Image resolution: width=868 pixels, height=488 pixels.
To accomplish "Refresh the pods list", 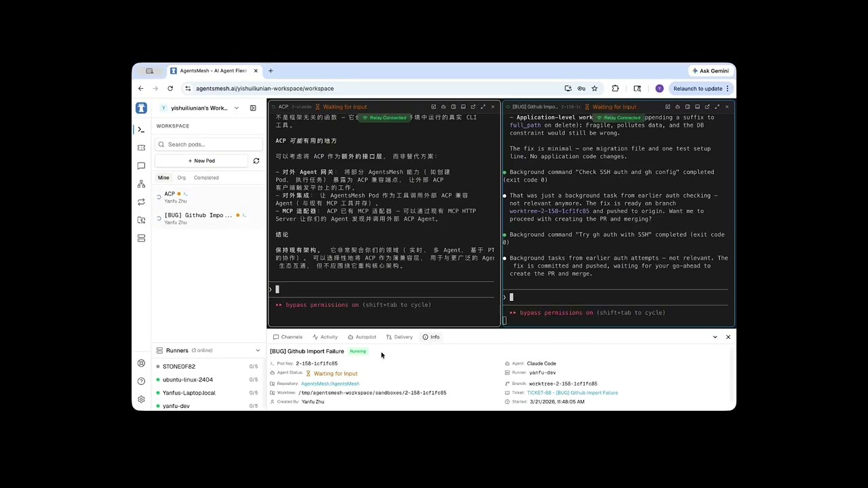I will pos(256,161).
